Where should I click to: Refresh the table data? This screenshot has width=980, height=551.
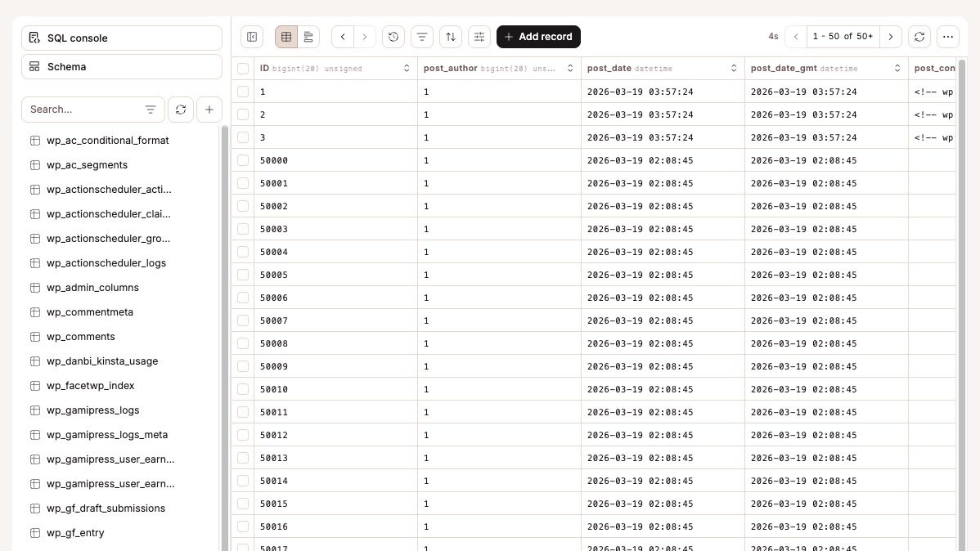pyautogui.click(x=919, y=37)
